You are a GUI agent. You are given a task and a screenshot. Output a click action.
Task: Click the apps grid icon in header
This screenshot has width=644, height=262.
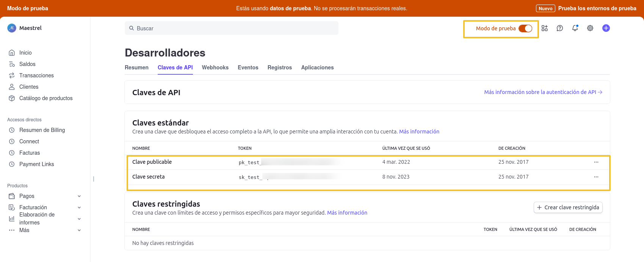click(545, 28)
